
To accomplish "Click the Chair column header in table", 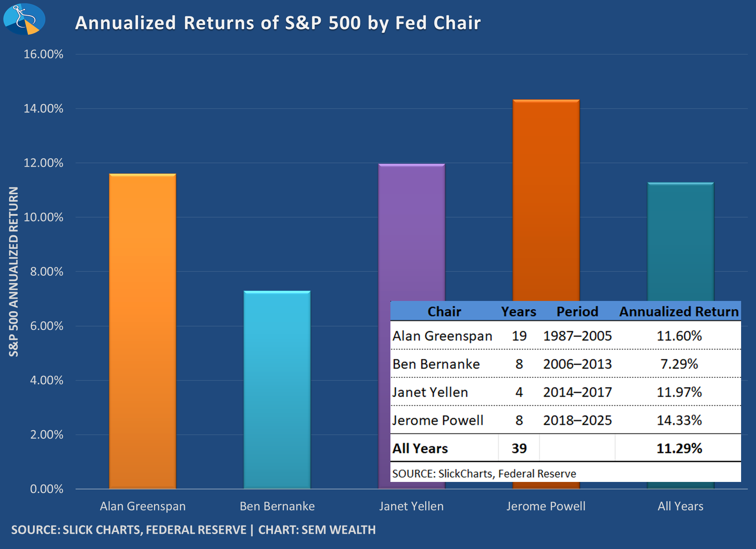I will tap(444, 311).
